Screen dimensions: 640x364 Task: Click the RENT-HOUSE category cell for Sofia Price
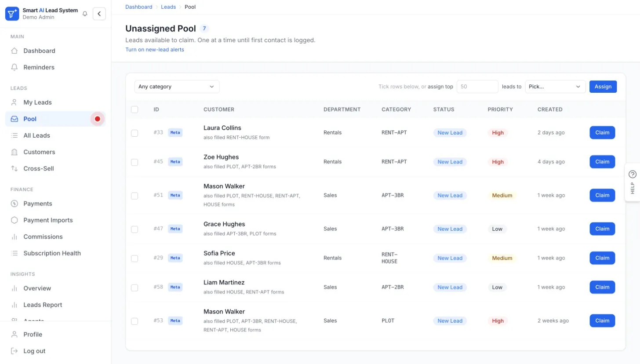pyautogui.click(x=389, y=258)
